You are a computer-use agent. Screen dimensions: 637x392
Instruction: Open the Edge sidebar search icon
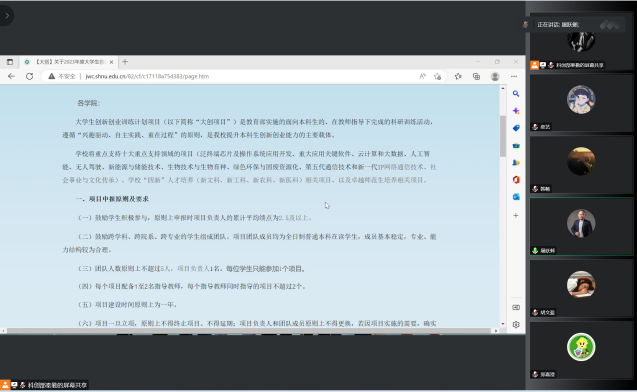(x=516, y=94)
